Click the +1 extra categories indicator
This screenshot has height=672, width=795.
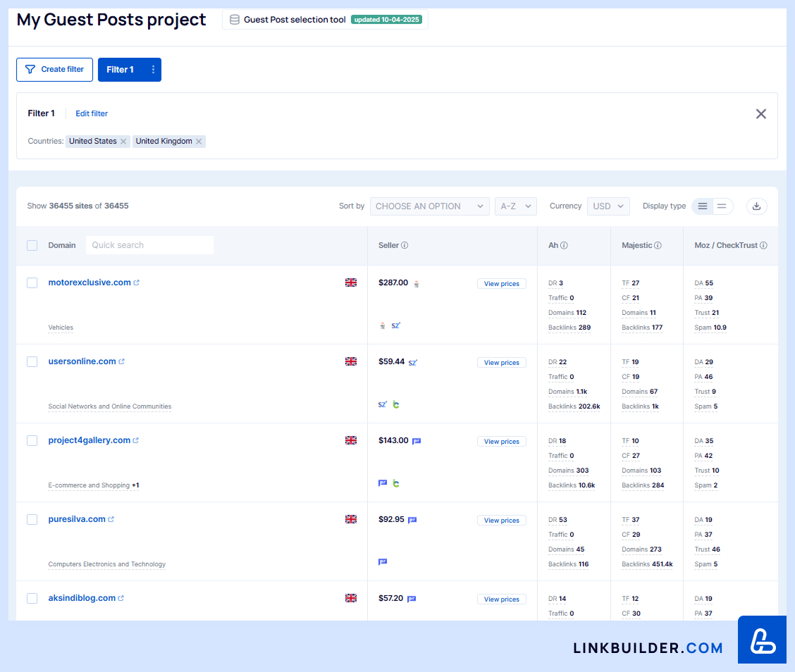click(x=135, y=485)
